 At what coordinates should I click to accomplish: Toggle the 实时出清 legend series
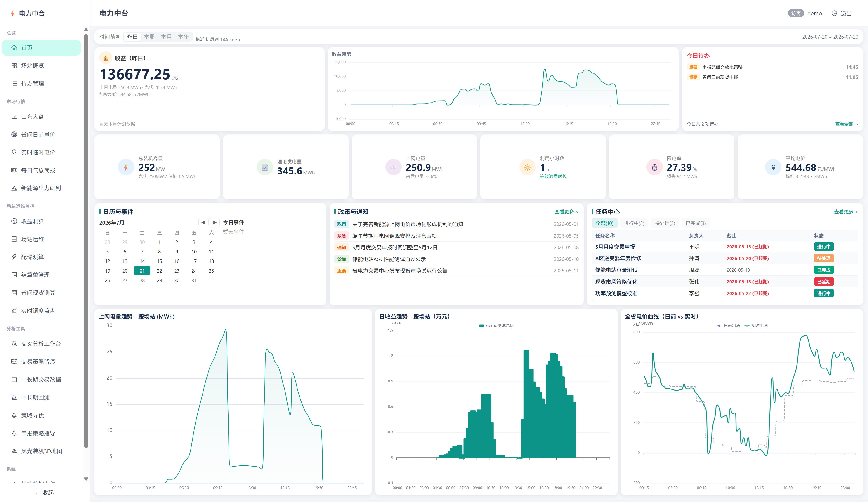(x=756, y=325)
